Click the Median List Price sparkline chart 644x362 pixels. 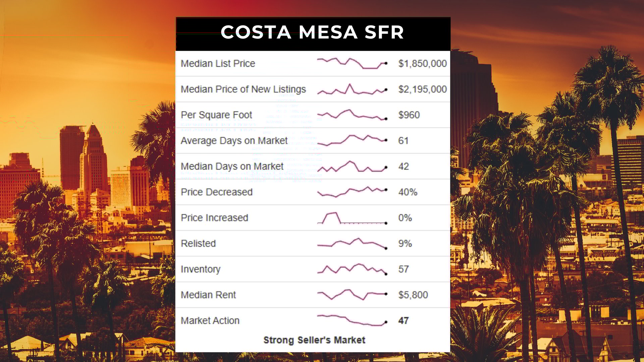coord(352,63)
